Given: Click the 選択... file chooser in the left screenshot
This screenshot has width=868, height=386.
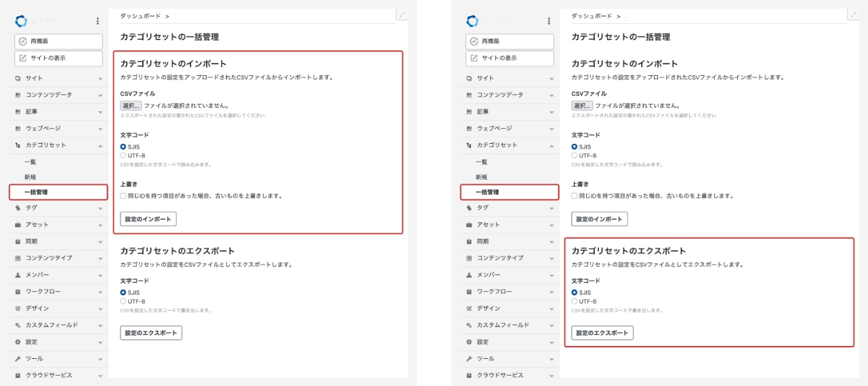Looking at the screenshot, I should (131, 106).
